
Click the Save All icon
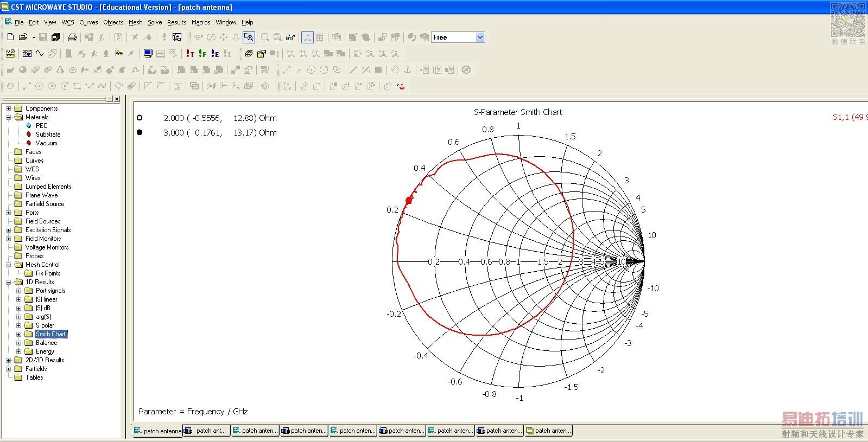pyautogui.click(x=55, y=37)
